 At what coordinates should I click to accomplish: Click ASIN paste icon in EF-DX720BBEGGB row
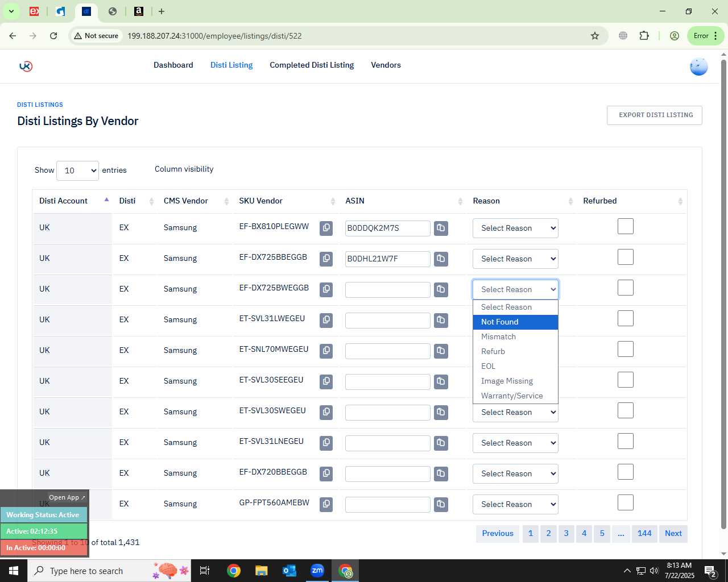(441, 473)
